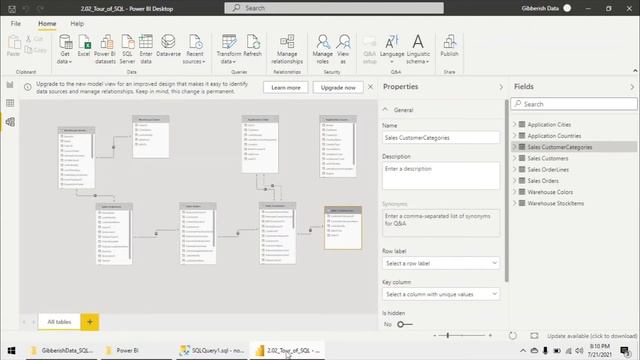
Task: Switch to Report view
Action: 10,84
